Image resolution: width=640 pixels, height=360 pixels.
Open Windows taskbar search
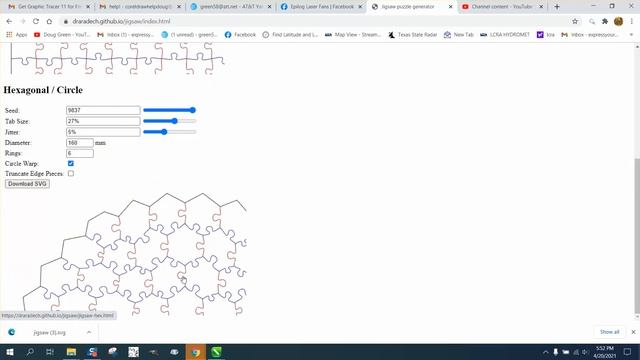click(30, 352)
